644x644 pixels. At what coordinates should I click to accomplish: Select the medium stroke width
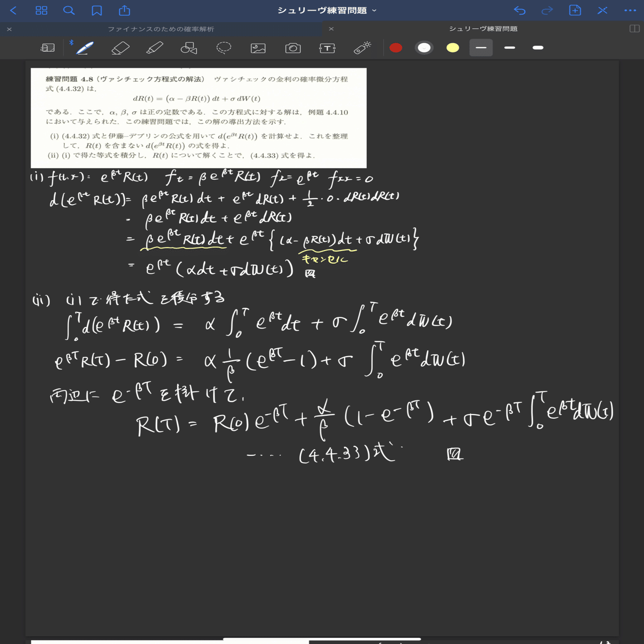tap(510, 48)
